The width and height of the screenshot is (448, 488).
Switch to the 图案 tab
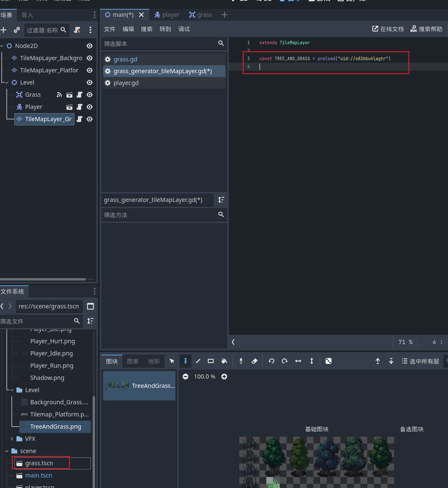tap(133, 361)
